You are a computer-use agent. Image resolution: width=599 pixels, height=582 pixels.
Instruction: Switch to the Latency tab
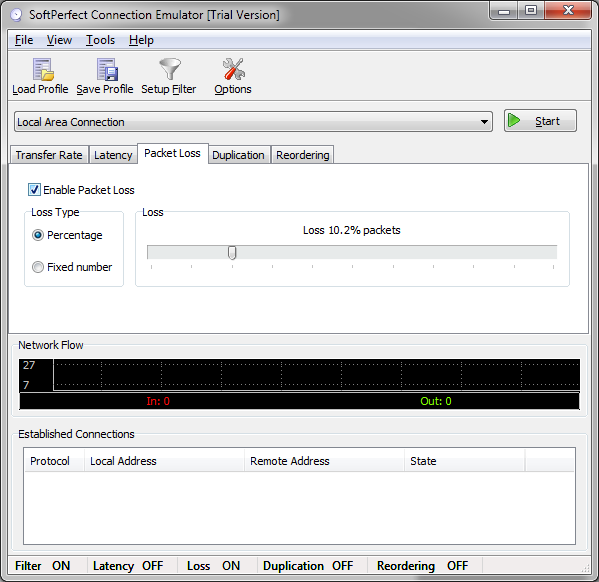(x=113, y=155)
